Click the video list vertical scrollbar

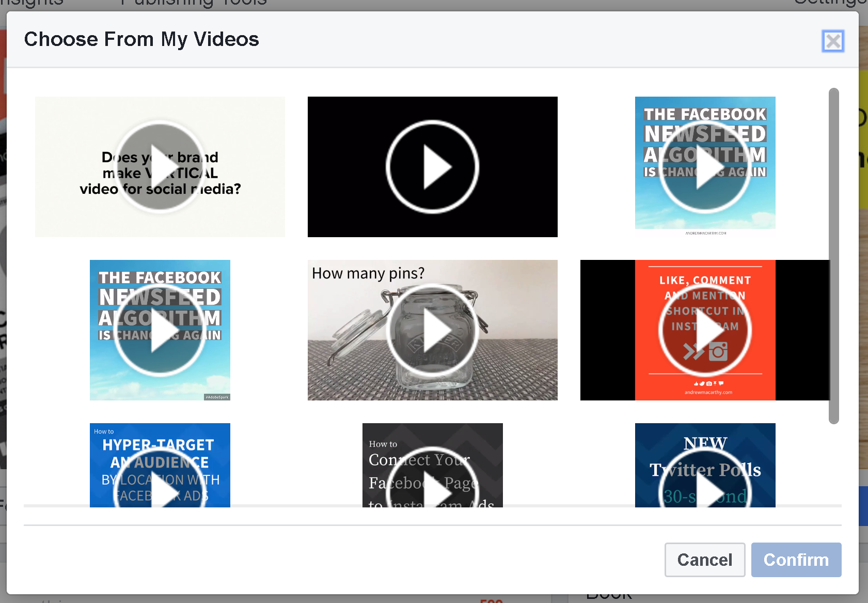(834, 256)
